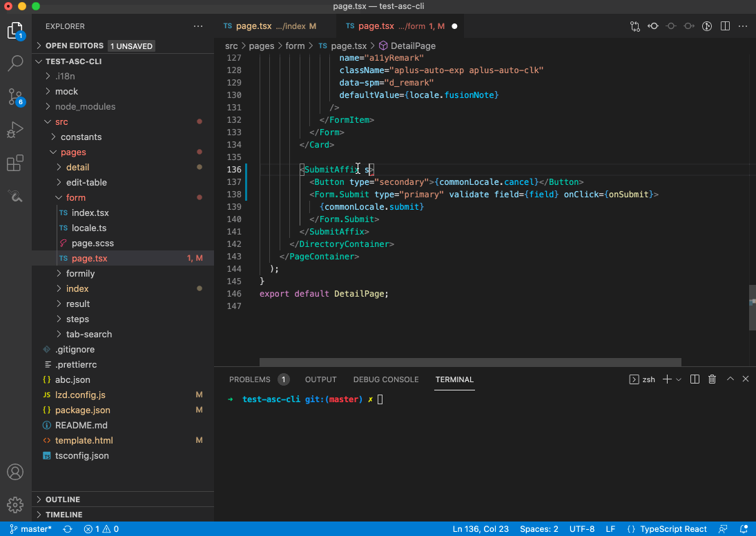Open editor tab more actions ellipsis
Screen dimensions: 756x536
[743, 26]
